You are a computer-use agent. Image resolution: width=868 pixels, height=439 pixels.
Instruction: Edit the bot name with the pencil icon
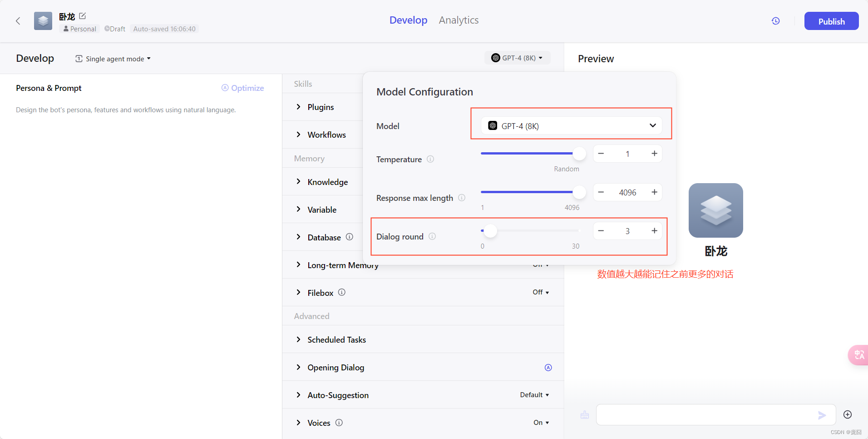tap(83, 16)
